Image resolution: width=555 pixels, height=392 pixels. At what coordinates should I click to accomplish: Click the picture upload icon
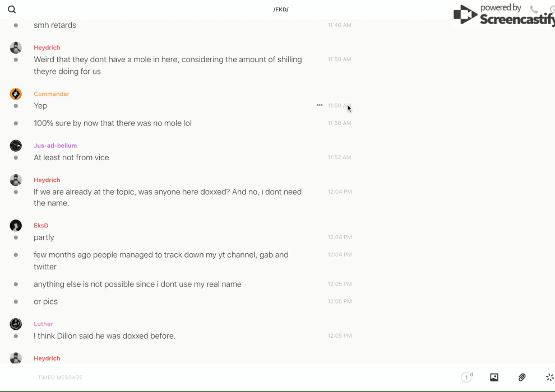[x=494, y=377]
